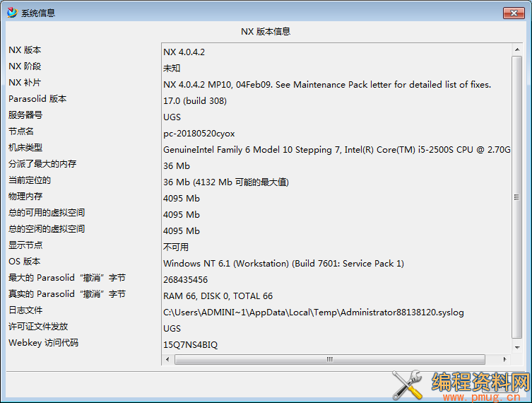Click the 'Webkey 访问代码' label
Viewport: 532px width, 403px height.
43,343
